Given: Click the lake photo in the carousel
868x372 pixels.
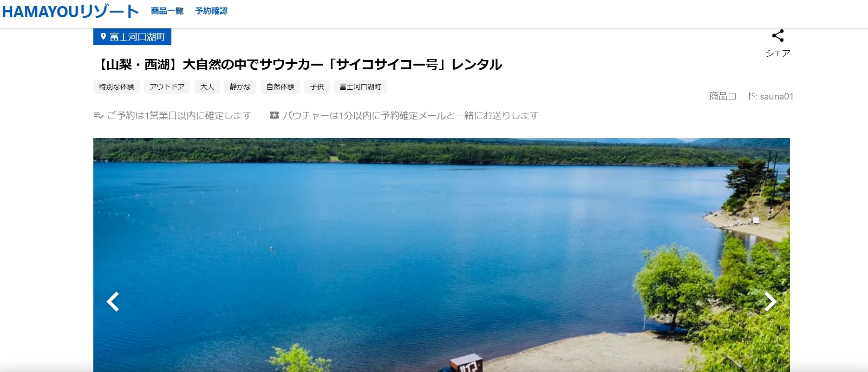Looking at the screenshot, I should 442,255.
